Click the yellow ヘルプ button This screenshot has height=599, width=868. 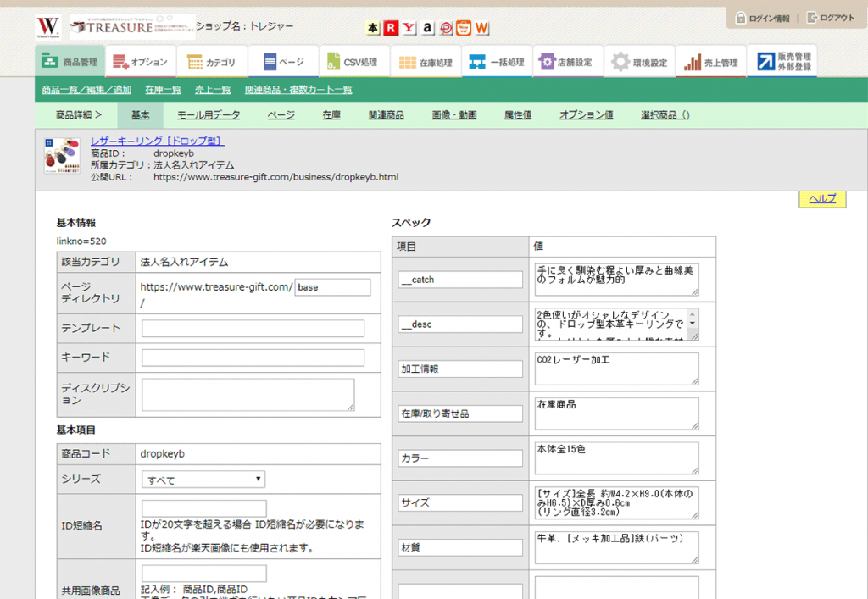(x=822, y=199)
